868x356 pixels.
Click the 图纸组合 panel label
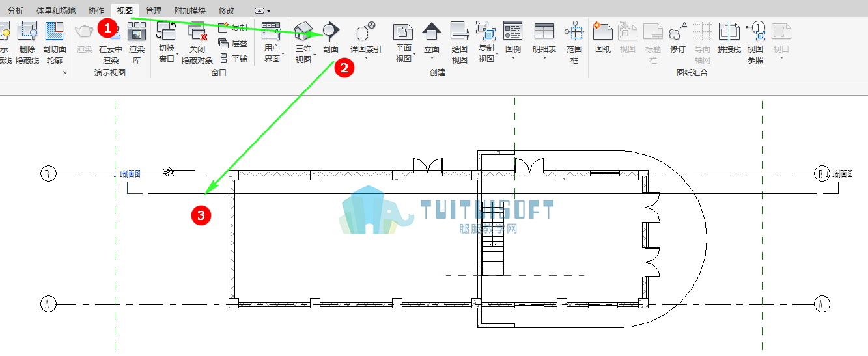692,73
